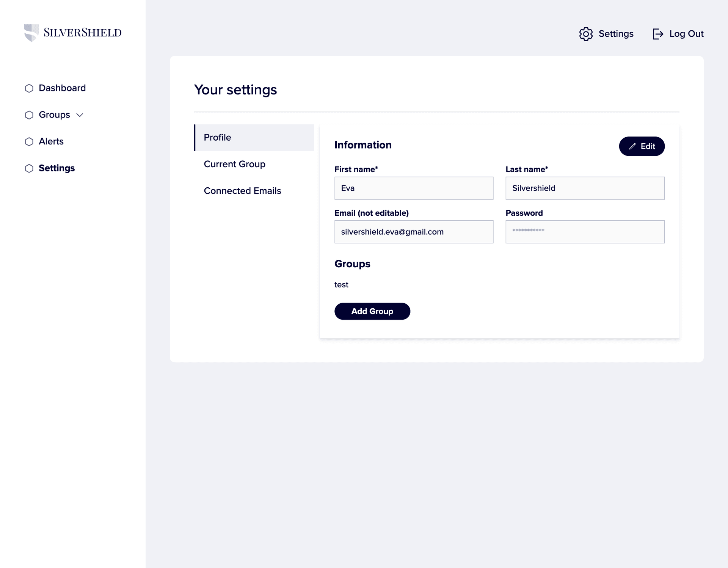Click the 'Information' section heading
Screen dimensions: 728x568
(x=363, y=145)
